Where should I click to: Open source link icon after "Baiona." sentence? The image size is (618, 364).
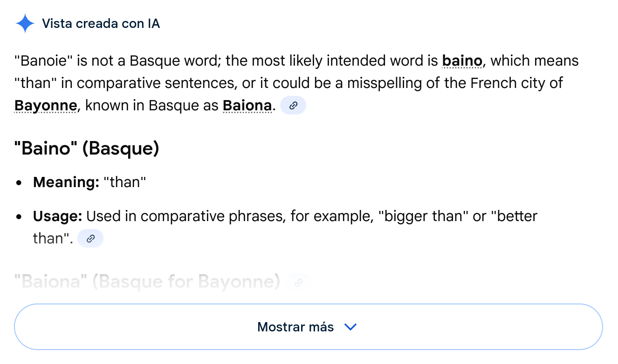293,106
